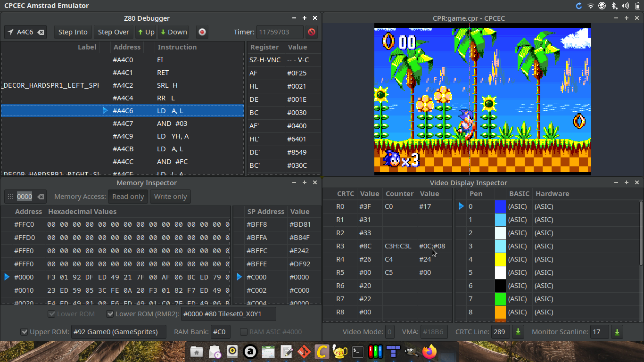Open the speaker music app in dock
644x362 pixels.
(232, 352)
